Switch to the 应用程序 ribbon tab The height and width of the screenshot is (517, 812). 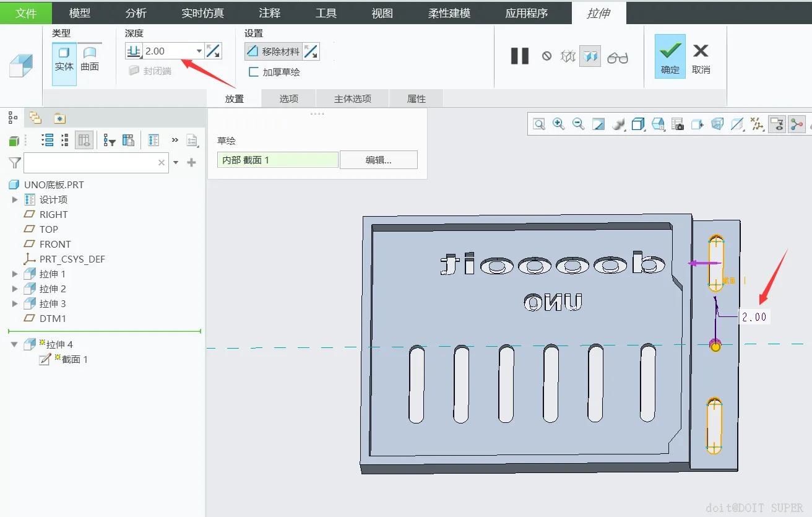(x=527, y=13)
